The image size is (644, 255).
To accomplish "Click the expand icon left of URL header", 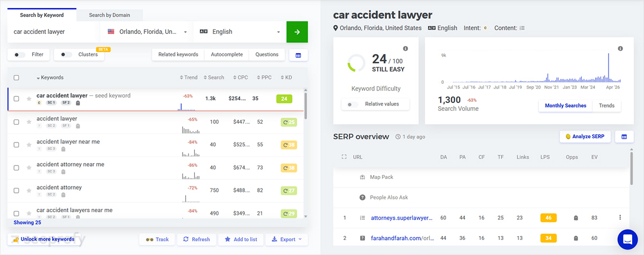I will 344,157.
